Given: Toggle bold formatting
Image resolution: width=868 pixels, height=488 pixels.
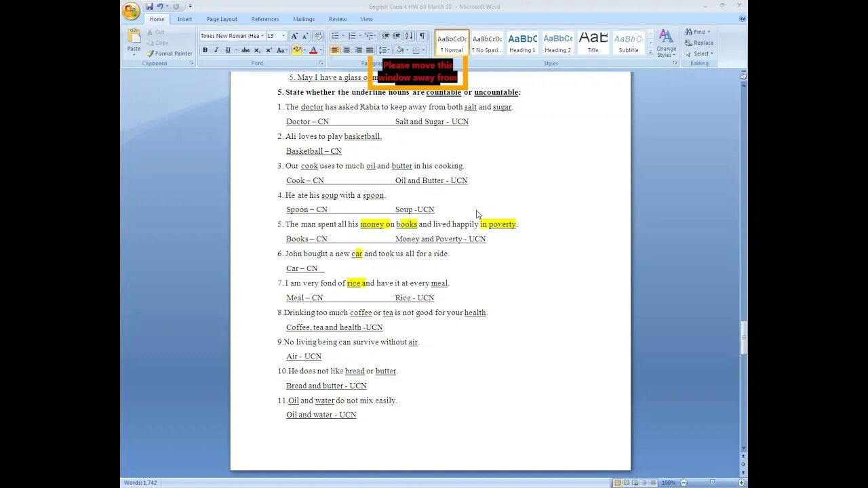Looking at the screenshot, I should pyautogui.click(x=205, y=50).
